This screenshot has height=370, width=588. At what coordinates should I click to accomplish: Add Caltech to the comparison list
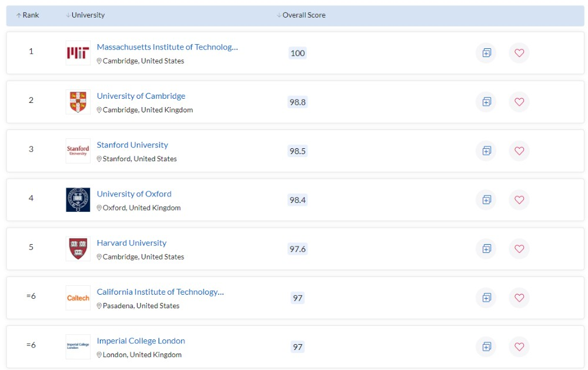coord(486,298)
